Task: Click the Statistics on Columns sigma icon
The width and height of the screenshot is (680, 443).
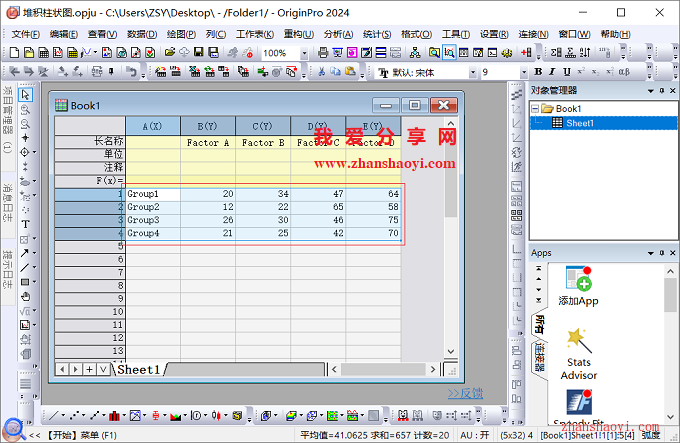Action: click(556, 53)
